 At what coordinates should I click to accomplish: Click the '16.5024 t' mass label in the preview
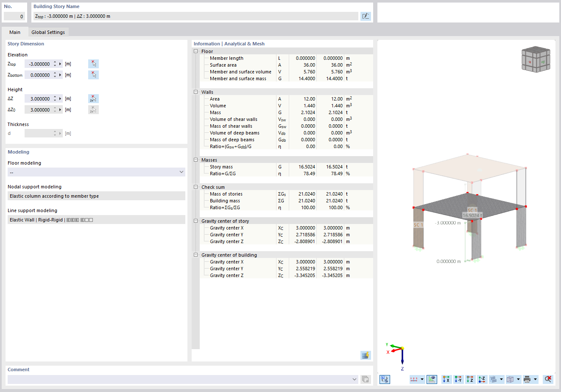click(472, 216)
